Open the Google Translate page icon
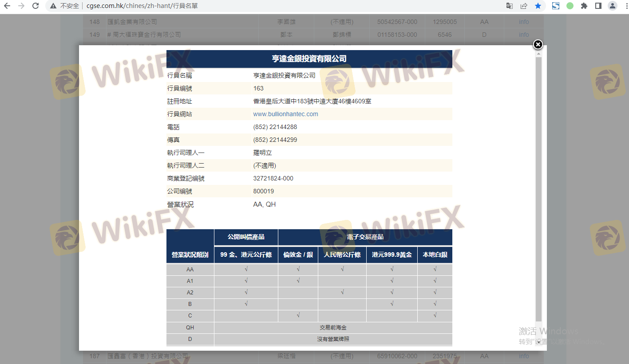 pyautogui.click(x=510, y=6)
